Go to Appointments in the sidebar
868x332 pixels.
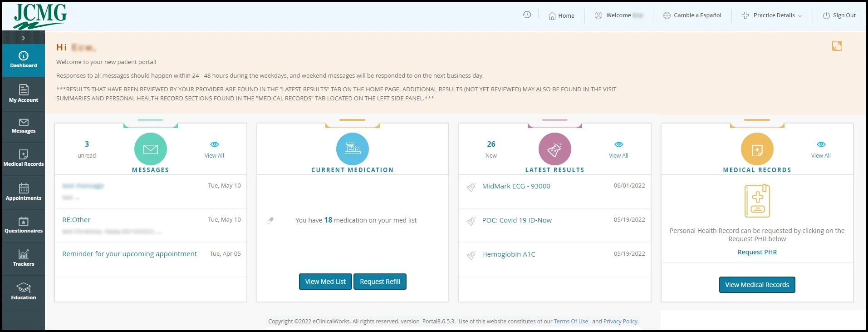[24, 192]
